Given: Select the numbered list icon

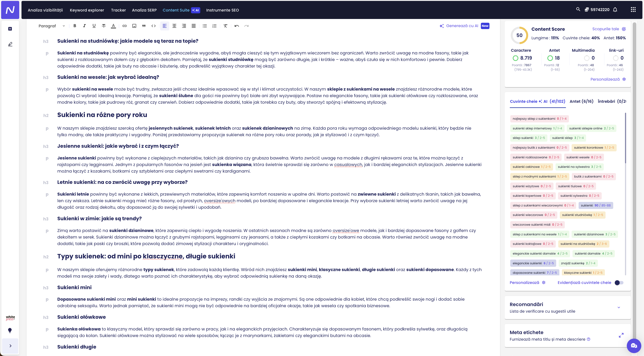Looking at the screenshot, I should click(x=214, y=26).
